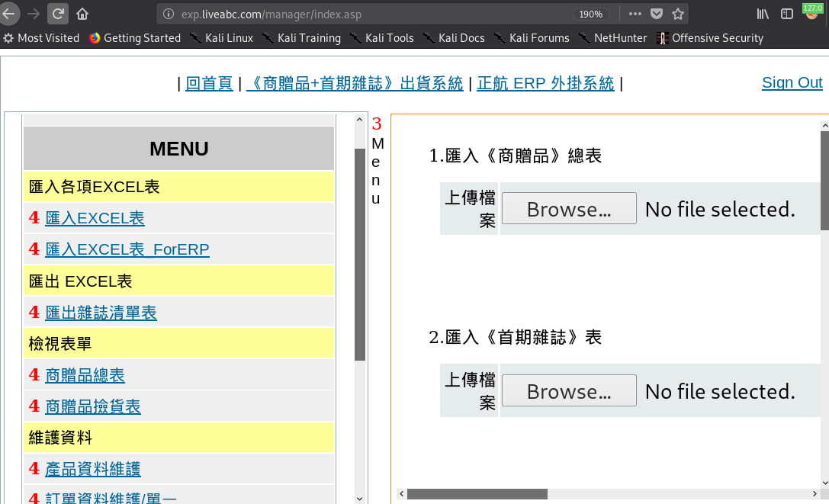Click the 匯出 EXCEL表 section header
This screenshot has height=504, width=829.
click(178, 281)
